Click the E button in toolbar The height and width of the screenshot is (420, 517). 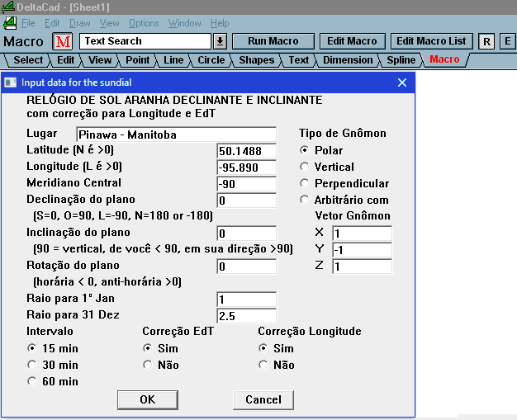[507, 41]
